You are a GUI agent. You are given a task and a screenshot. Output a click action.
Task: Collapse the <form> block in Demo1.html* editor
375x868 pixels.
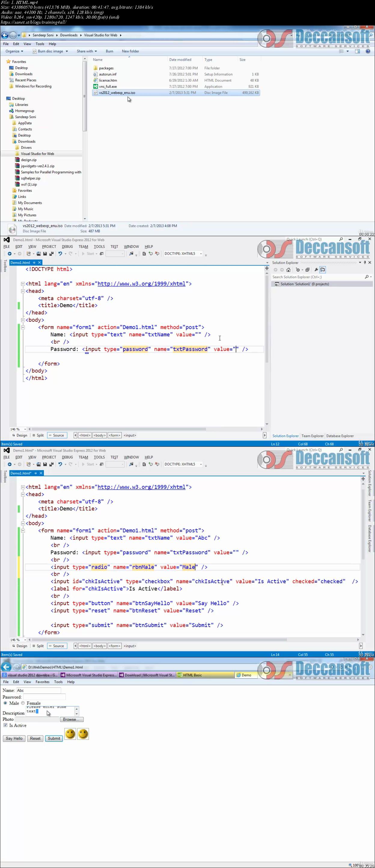[23, 531]
